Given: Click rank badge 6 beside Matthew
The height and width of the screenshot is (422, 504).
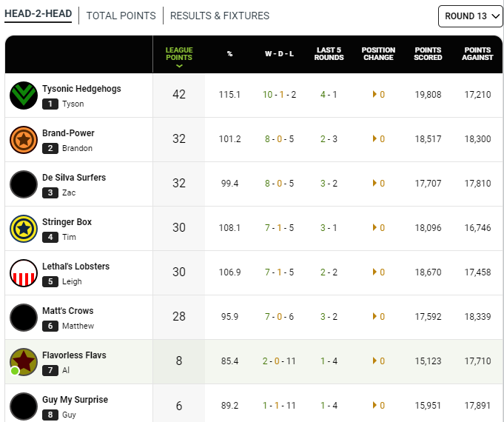Looking at the screenshot, I should (x=50, y=326).
